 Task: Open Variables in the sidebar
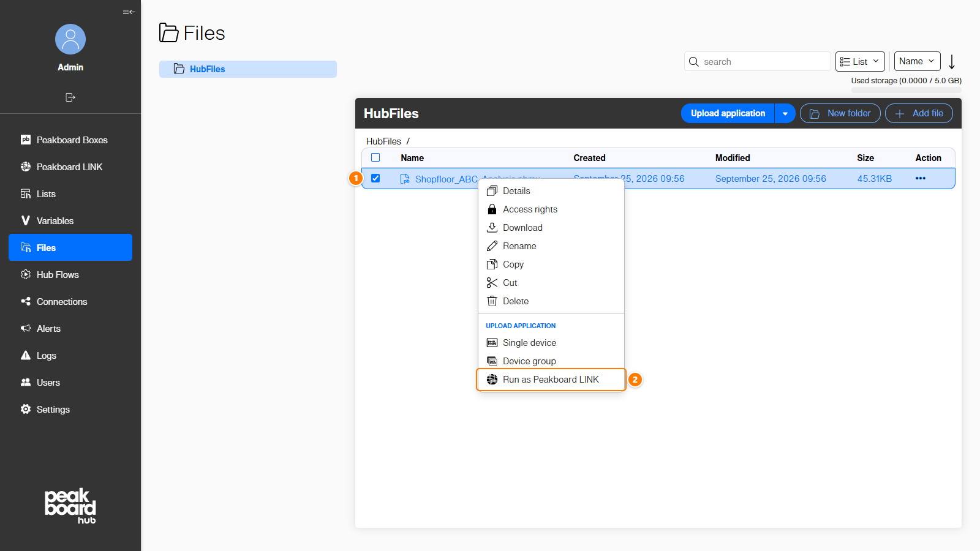[x=70, y=221]
